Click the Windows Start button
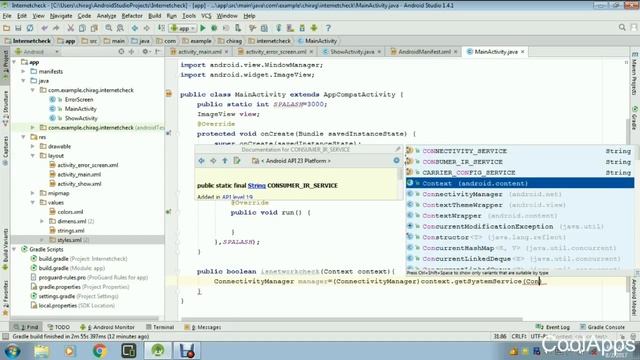This screenshot has height=360, width=640. (12, 351)
